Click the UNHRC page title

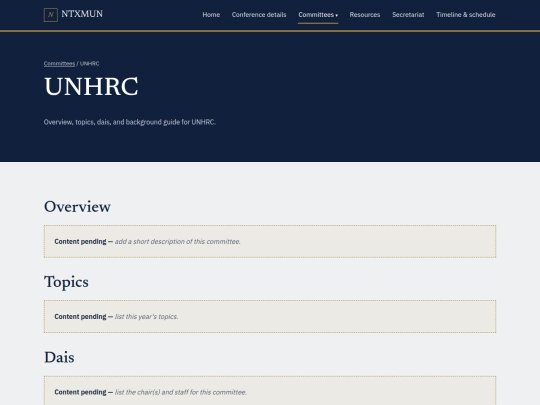91,86
